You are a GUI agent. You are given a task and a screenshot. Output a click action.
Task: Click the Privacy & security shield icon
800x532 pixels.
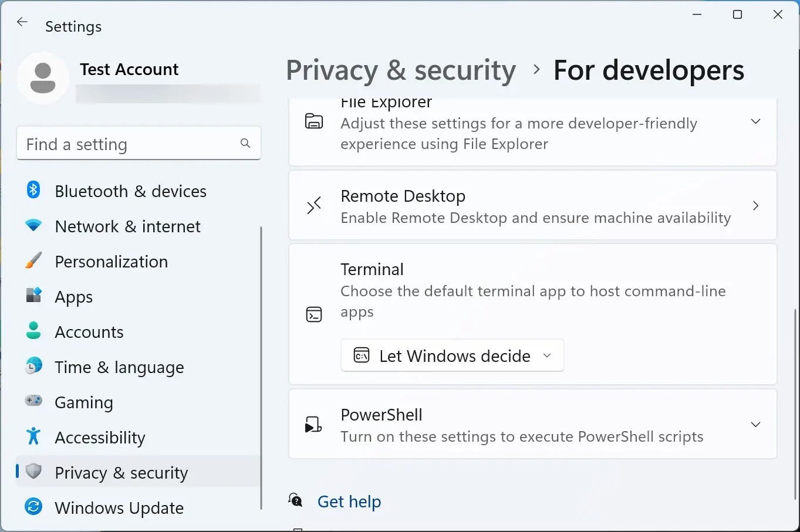click(33, 471)
